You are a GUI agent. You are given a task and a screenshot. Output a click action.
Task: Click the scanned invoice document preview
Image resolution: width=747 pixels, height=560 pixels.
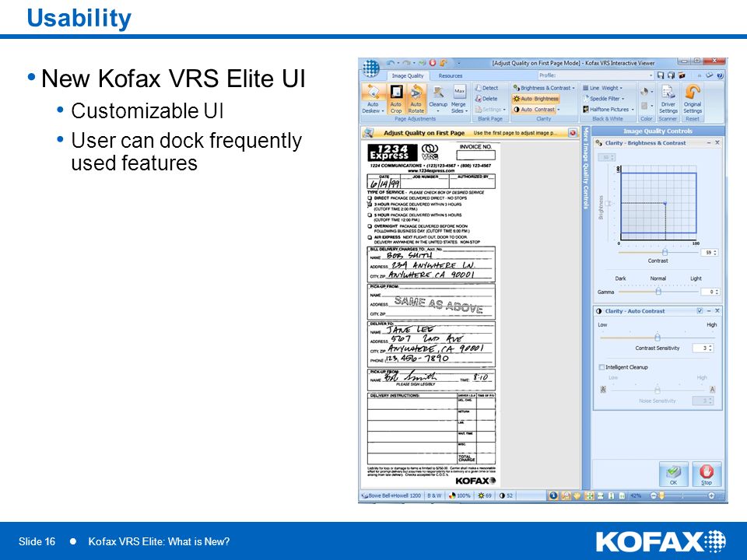point(432,313)
